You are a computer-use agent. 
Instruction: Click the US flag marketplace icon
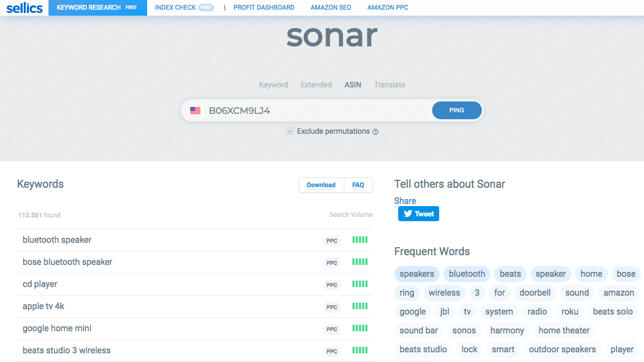point(196,110)
